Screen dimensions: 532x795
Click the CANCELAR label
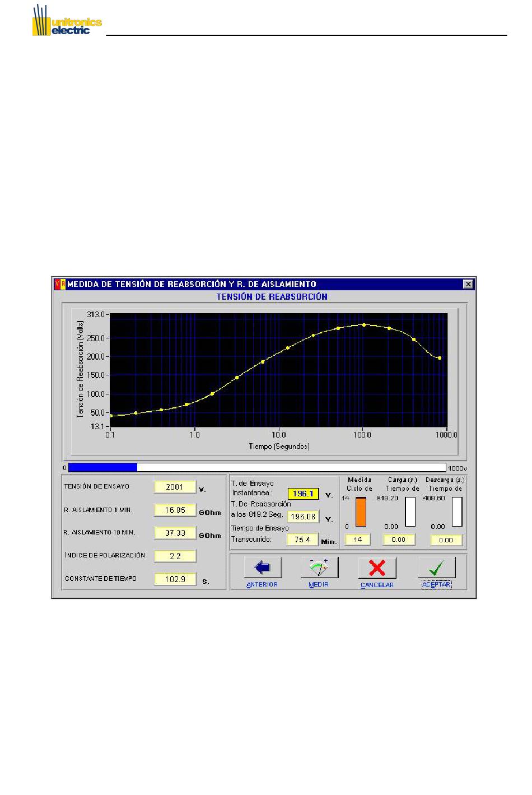coord(377,585)
